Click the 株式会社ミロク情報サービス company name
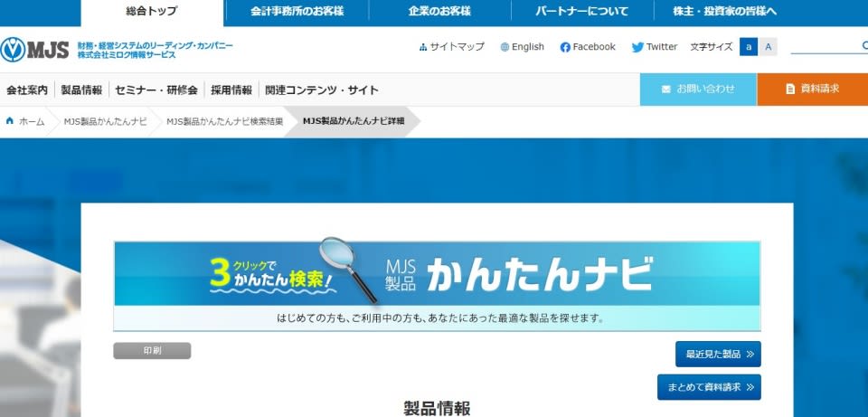Viewport: 868px width, 417px height. coord(127,55)
